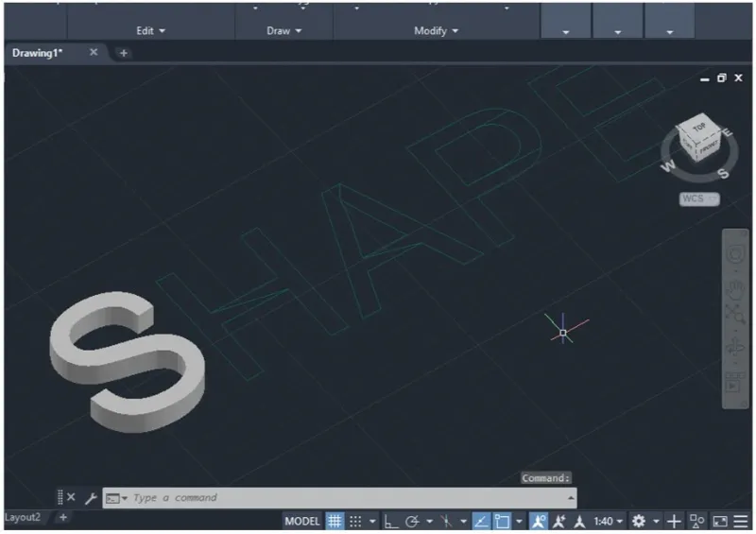Toggle snap mode dotted grid icon
The width and height of the screenshot is (756, 534).
click(356, 521)
